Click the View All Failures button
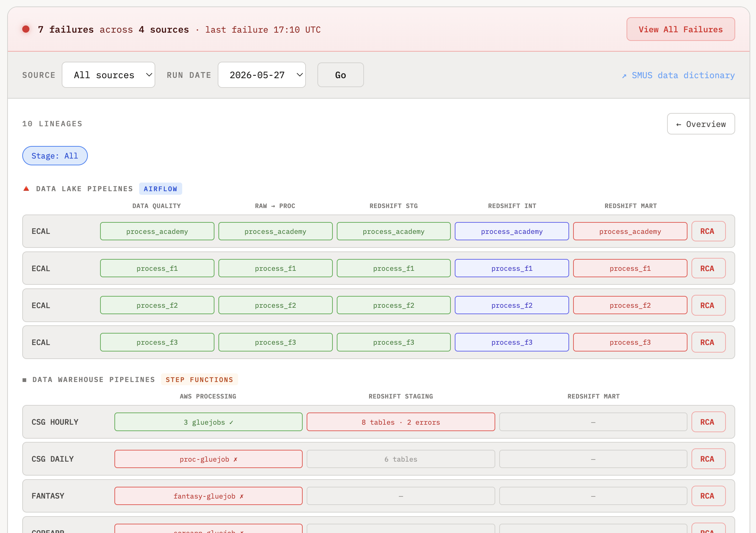756x533 pixels. click(680, 29)
